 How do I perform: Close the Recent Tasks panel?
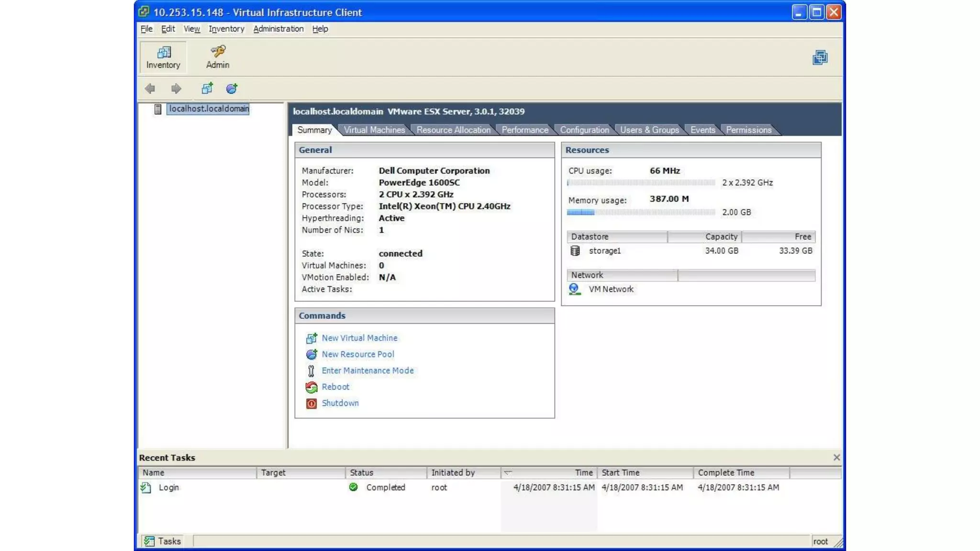click(836, 457)
